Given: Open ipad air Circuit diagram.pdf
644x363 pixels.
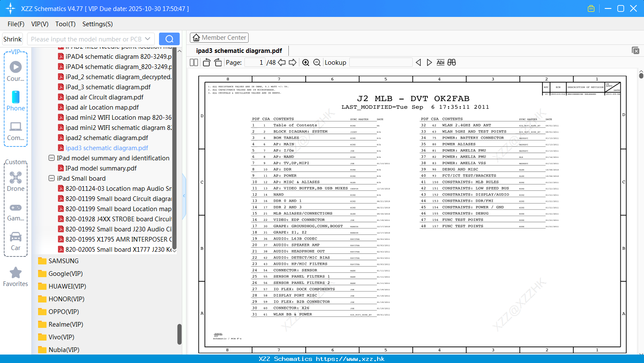Looking at the screenshot, I should (x=104, y=97).
